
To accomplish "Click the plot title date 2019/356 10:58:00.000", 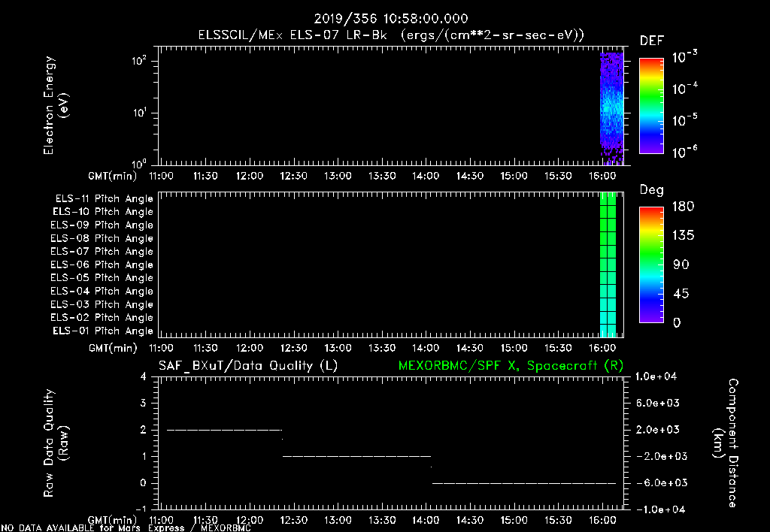I will 391,19.
